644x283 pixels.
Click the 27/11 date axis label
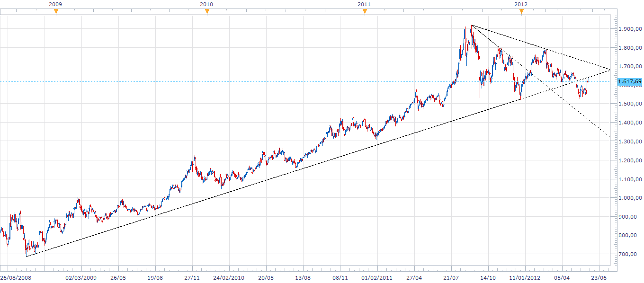click(x=192, y=278)
